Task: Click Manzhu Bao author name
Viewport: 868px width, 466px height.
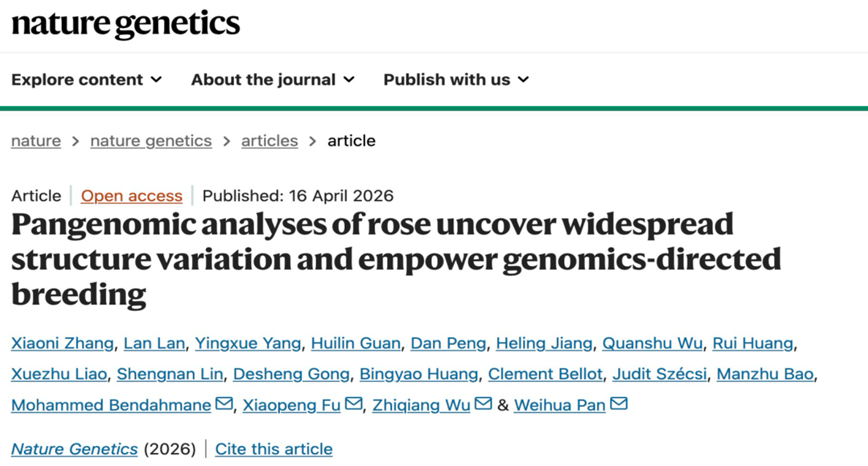Action: click(x=765, y=374)
